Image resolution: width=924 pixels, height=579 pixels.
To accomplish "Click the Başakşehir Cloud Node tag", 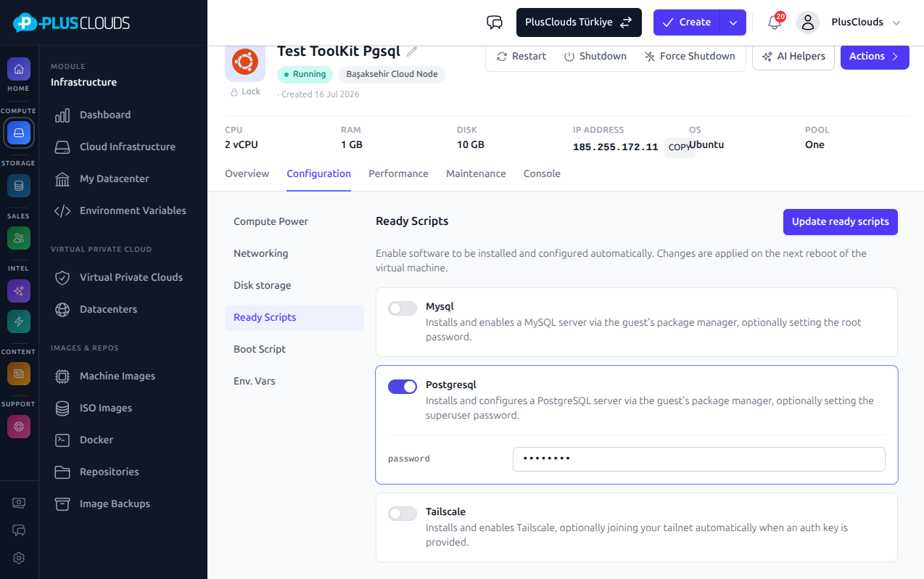I will [x=392, y=74].
